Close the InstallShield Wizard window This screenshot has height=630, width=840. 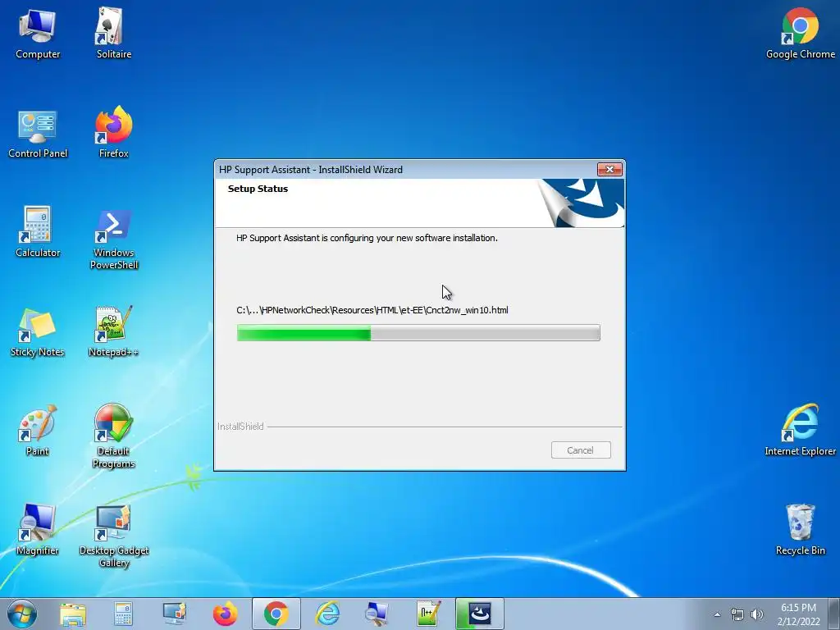click(609, 169)
